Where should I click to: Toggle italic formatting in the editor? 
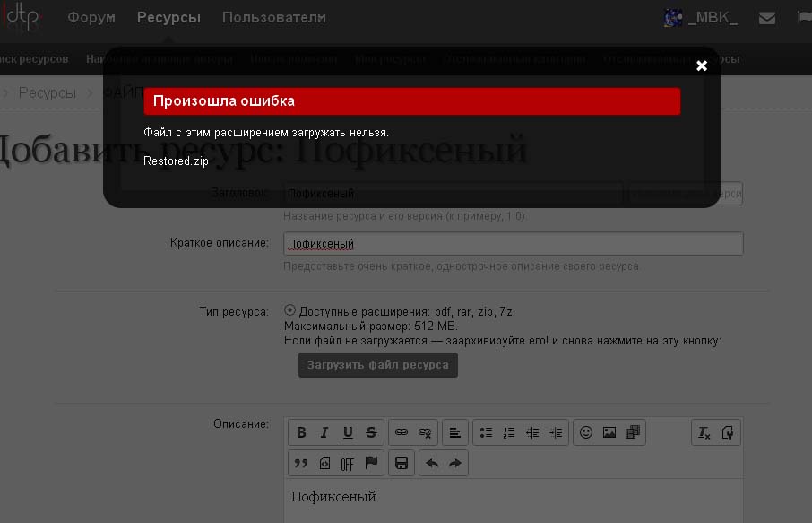324,432
